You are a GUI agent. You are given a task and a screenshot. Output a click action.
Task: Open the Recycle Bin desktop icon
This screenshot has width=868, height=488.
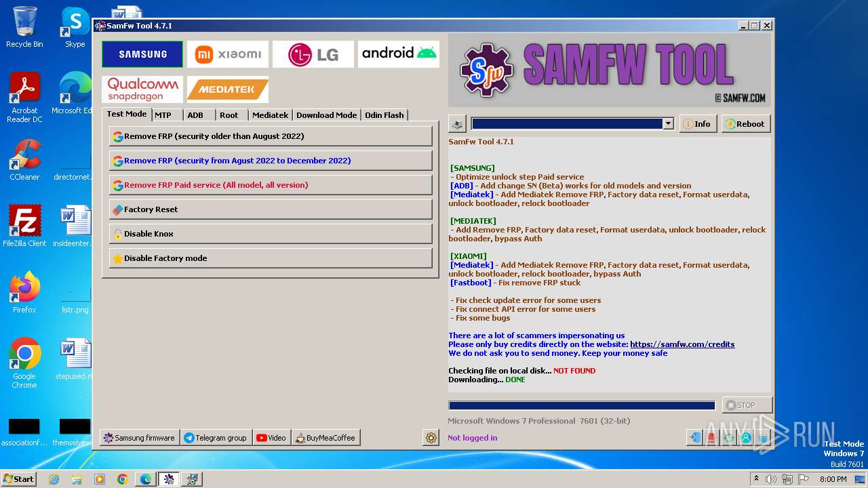pyautogui.click(x=24, y=27)
